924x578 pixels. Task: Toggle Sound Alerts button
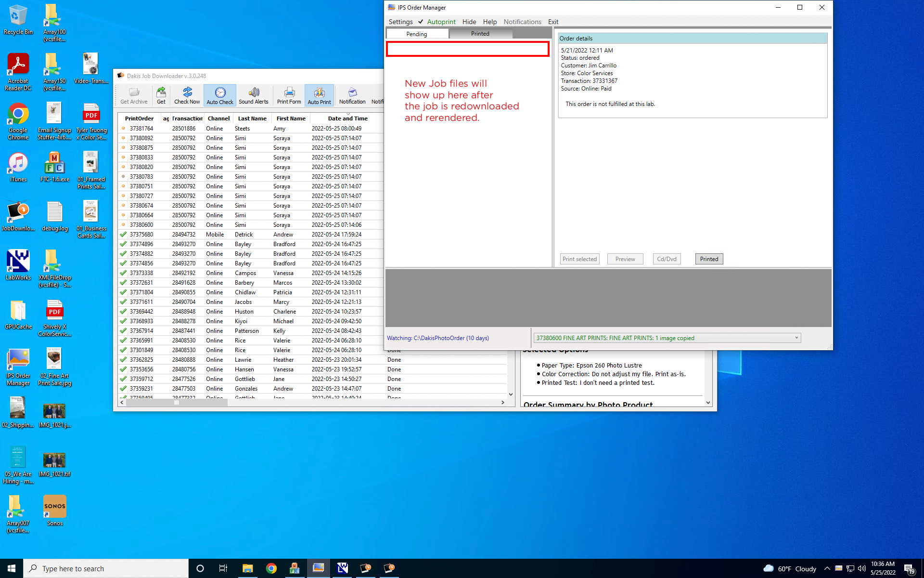point(254,95)
